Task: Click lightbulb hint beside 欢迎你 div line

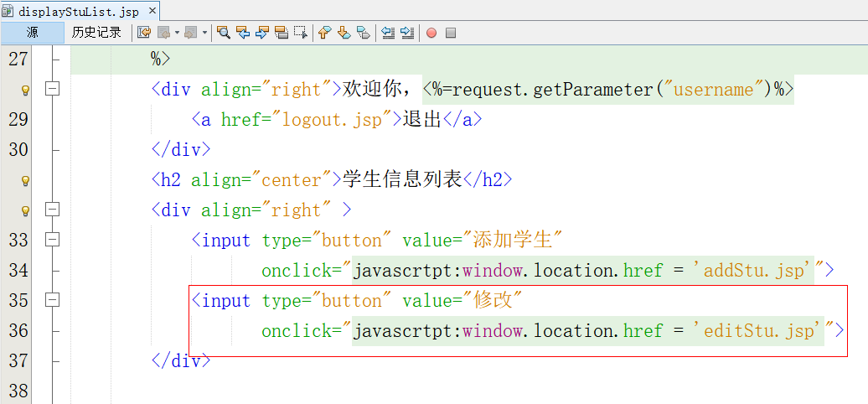Action: point(25,90)
